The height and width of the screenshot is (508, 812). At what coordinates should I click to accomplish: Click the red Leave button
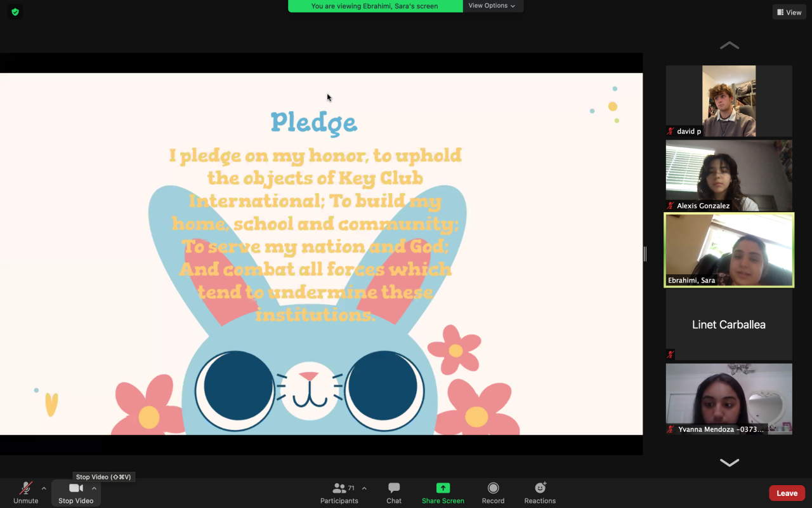(787, 493)
